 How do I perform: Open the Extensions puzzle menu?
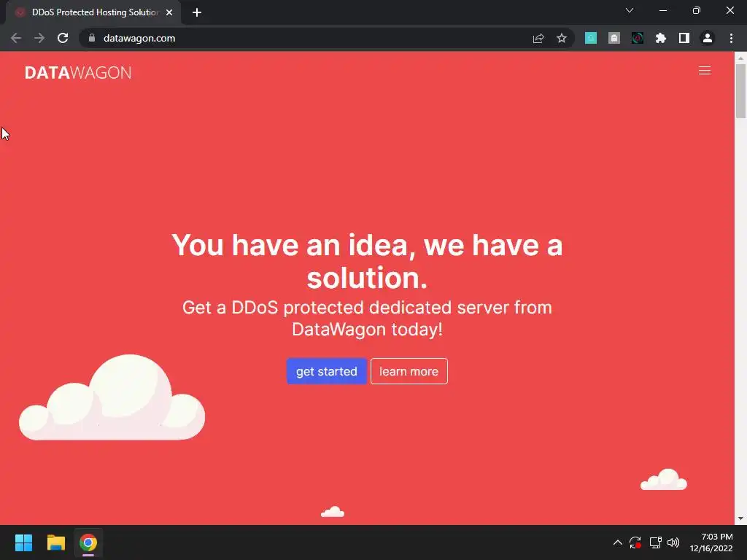click(x=661, y=38)
